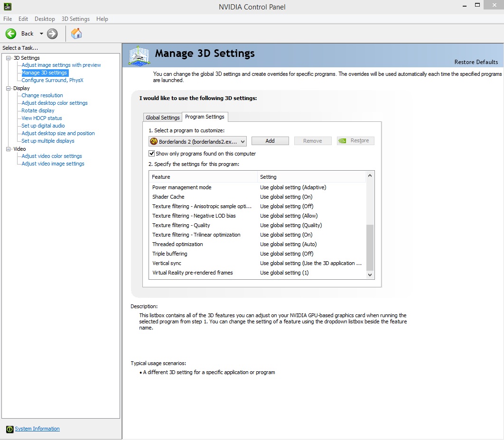Click the settings list scrollbar thumb
This screenshot has height=440, width=504.
pyautogui.click(x=370, y=247)
